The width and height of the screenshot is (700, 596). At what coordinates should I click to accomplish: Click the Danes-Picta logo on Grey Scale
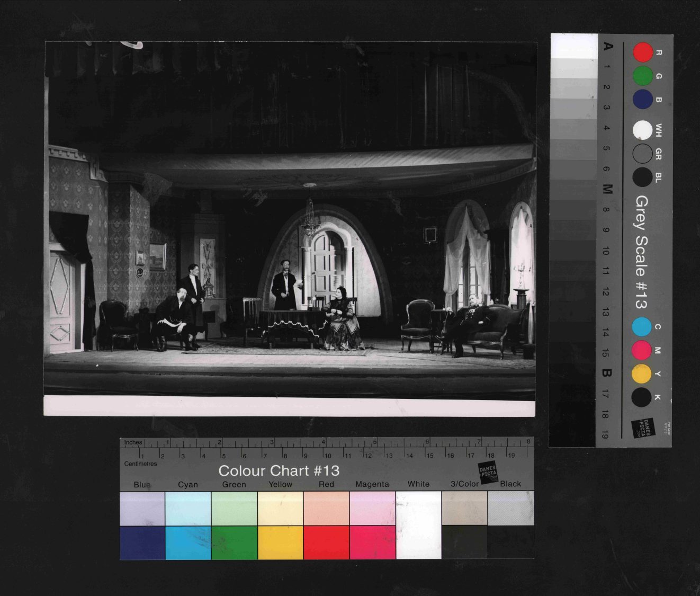[643, 428]
